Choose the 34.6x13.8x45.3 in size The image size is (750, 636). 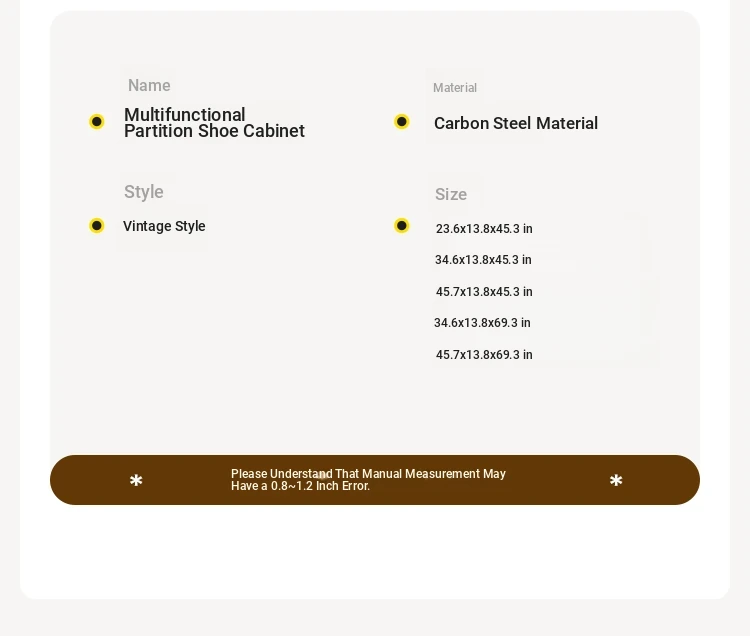click(x=483, y=260)
